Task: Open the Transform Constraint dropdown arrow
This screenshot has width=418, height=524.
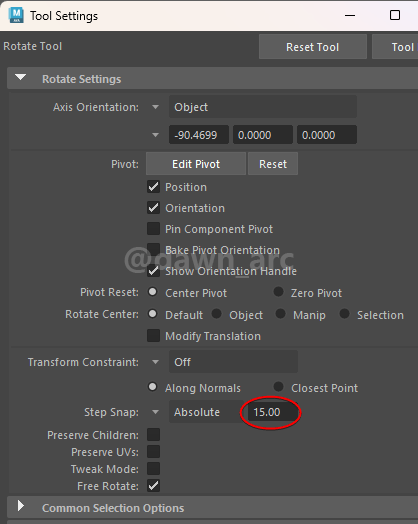Action: (x=155, y=362)
